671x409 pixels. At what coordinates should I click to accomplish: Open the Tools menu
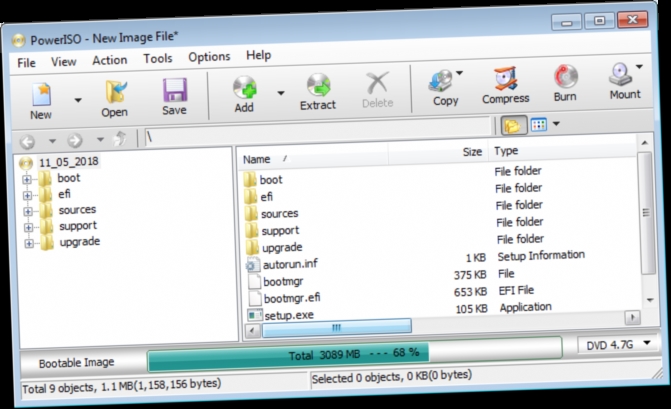coord(158,58)
